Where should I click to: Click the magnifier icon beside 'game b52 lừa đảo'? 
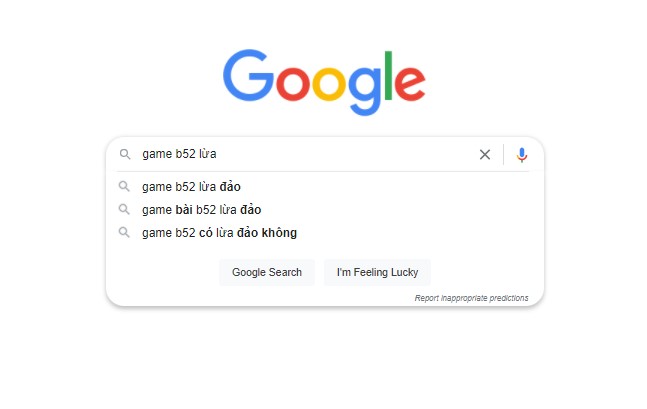[125, 186]
